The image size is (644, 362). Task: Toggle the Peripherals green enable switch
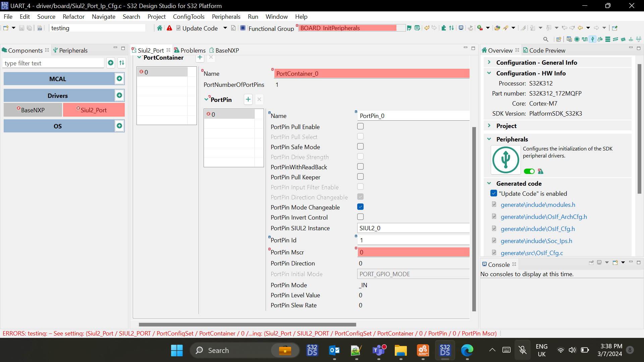click(x=529, y=171)
